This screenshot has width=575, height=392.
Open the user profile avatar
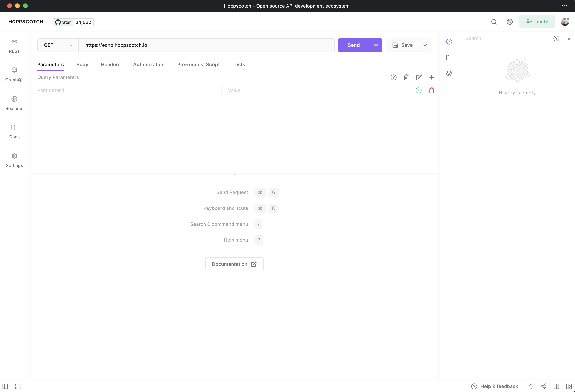(x=565, y=22)
